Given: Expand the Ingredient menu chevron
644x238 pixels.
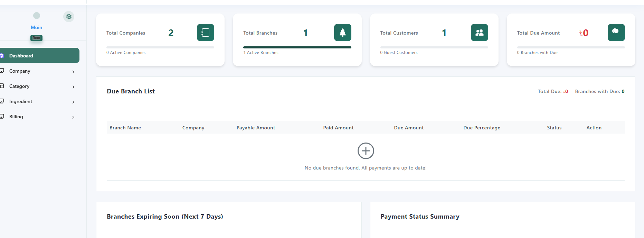Looking at the screenshot, I should (x=73, y=102).
